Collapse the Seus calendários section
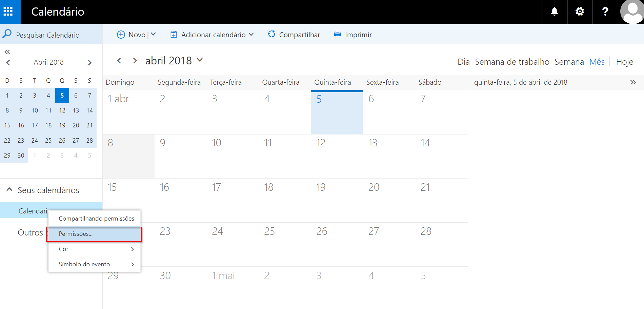 point(9,190)
